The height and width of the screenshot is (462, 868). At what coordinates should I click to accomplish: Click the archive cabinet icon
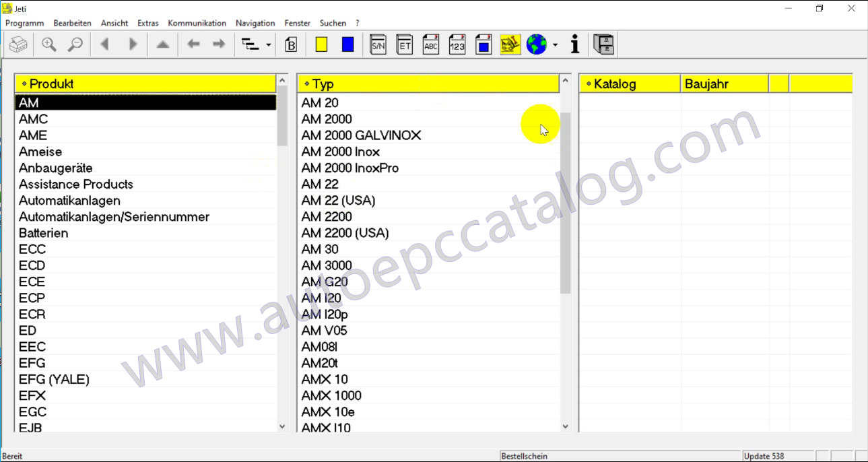(x=603, y=44)
